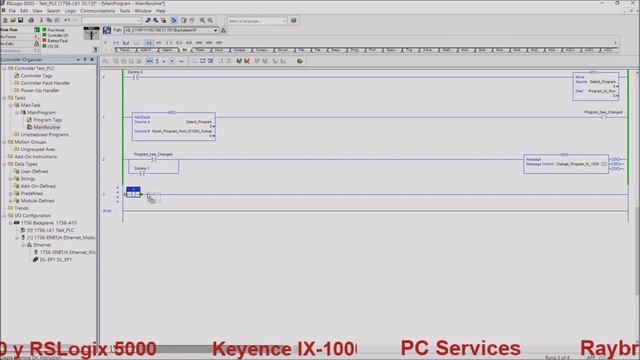
Task: Click the MSG instruction configuration ellipsis button
Action: point(604,164)
